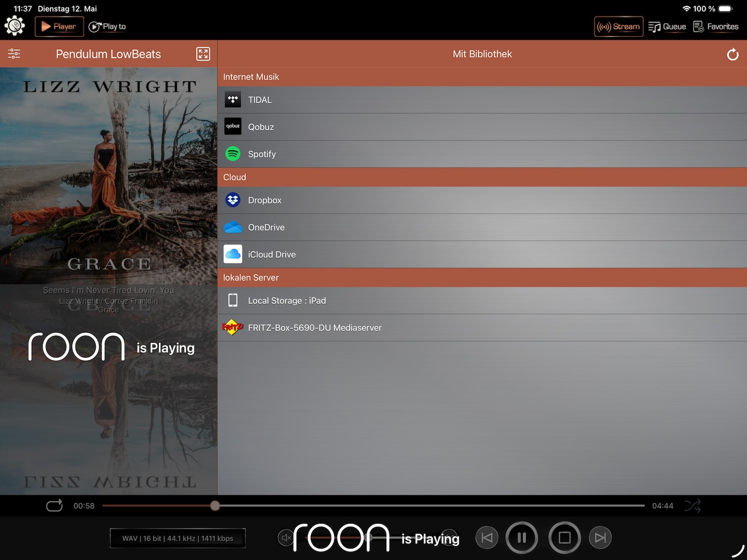Switch to the Stream tab
Screen dimensions: 747x560
tap(618, 26)
